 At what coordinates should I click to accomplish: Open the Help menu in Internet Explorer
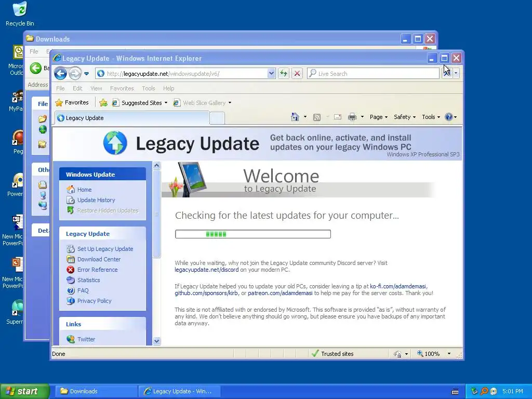tap(169, 88)
